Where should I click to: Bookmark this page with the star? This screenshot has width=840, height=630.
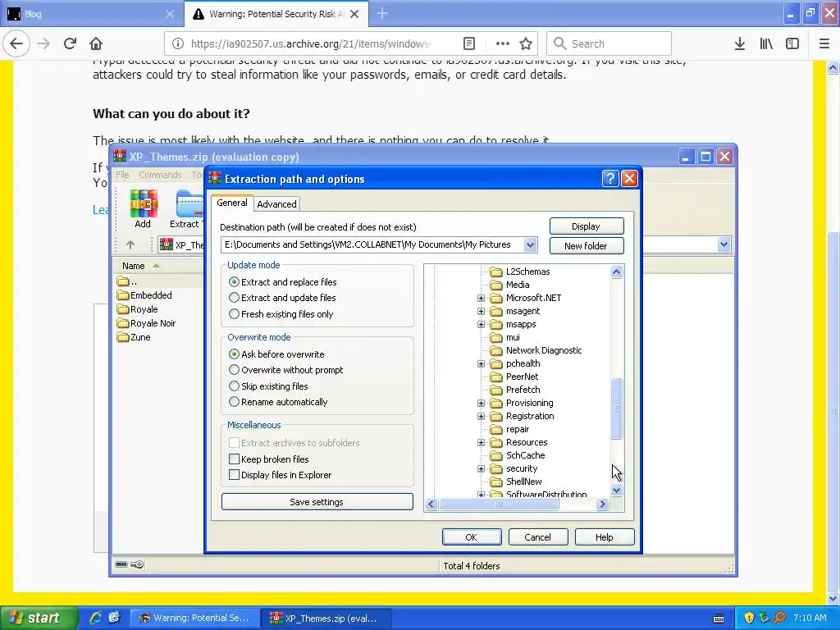526,43
